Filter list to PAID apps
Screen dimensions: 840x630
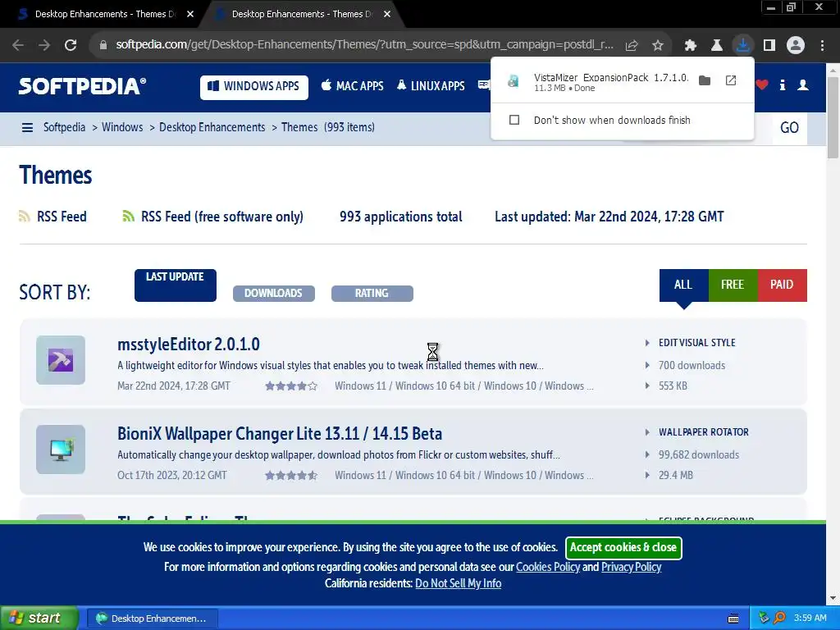[782, 285]
